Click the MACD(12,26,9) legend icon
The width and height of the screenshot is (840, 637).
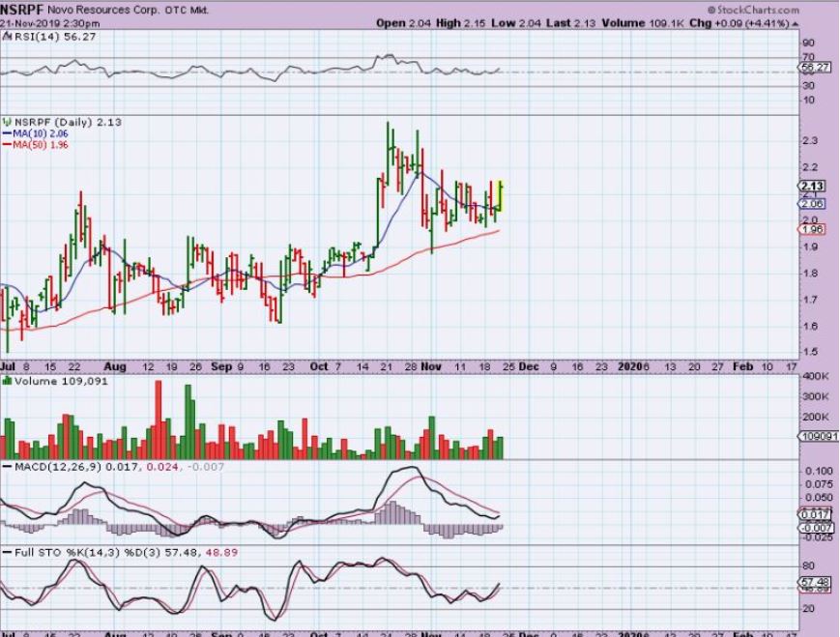[5, 468]
